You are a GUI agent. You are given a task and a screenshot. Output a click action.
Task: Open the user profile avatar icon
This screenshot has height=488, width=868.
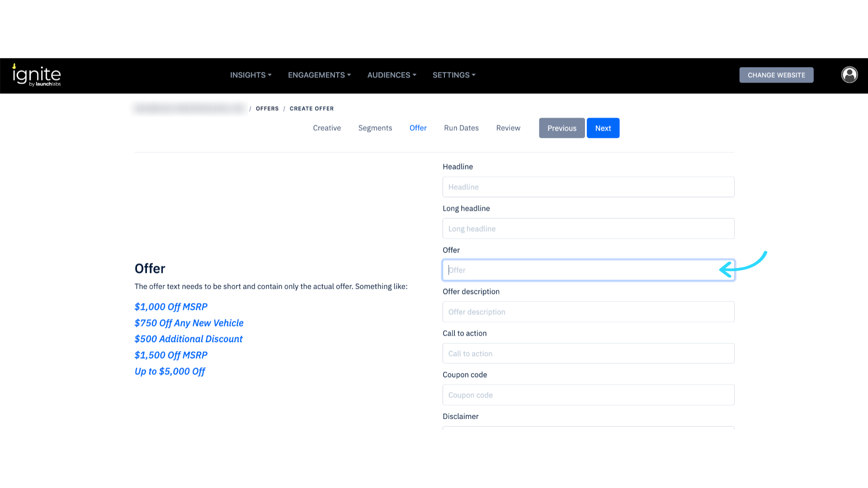(x=849, y=75)
